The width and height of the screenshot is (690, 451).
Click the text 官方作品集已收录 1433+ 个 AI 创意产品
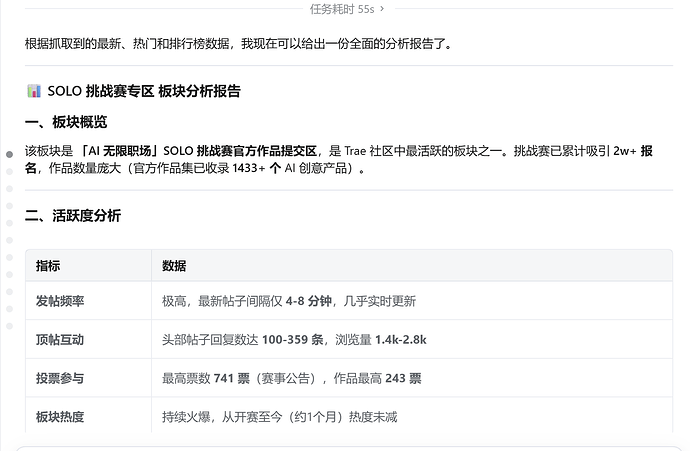pos(240,168)
